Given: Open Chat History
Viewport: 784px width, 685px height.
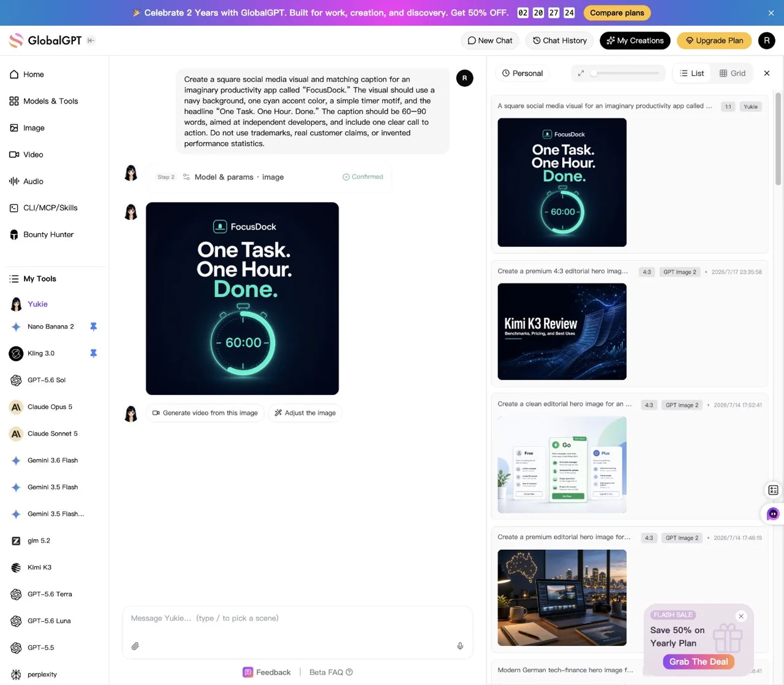Looking at the screenshot, I should pos(559,40).
